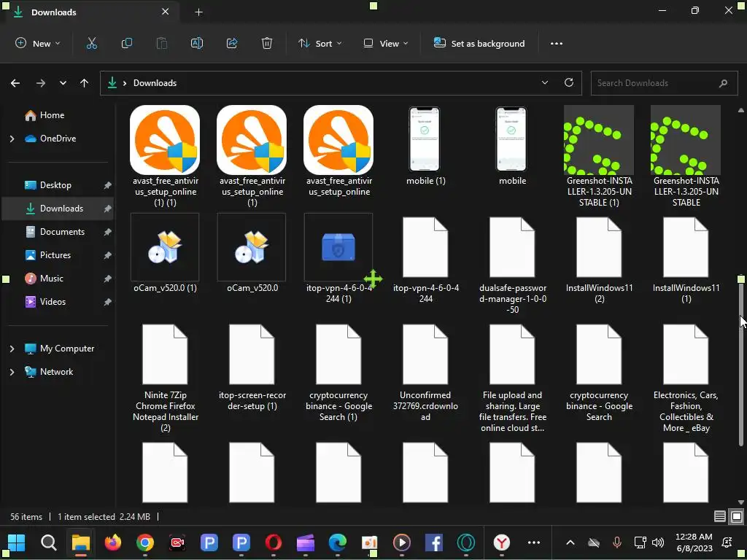The width and height of the screenshot is (747, 560).
Task: Open Facebook app from the taskbar
Action: (433, 542)
